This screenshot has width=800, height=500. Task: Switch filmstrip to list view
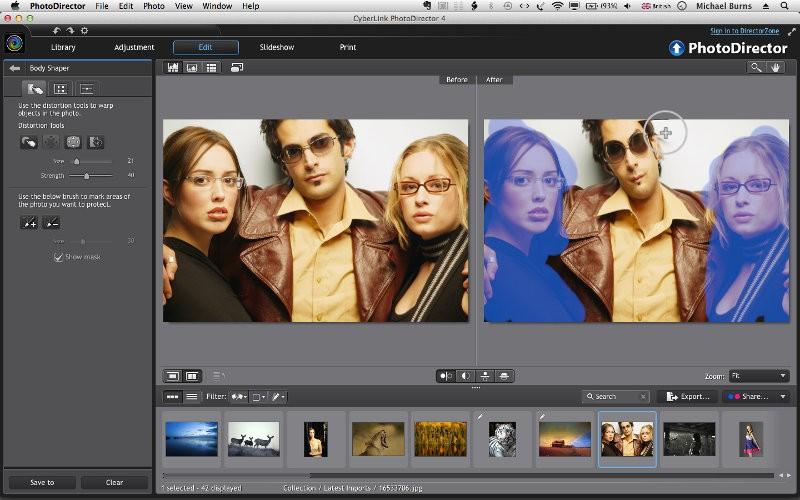[x=191, y=397]
